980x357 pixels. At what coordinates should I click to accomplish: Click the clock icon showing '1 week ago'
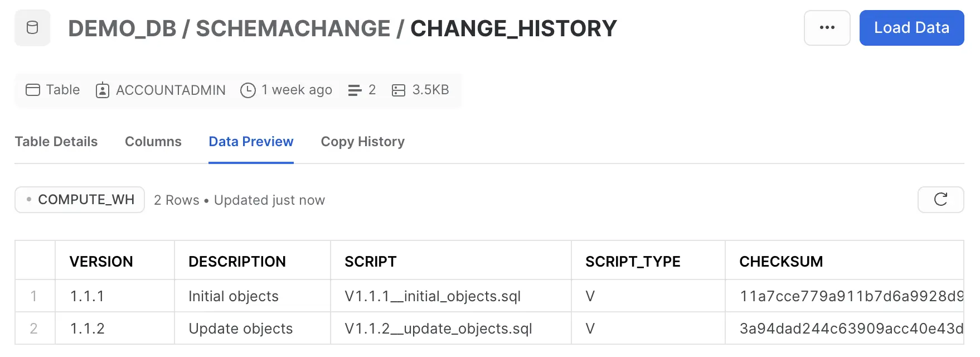(248, 90)
